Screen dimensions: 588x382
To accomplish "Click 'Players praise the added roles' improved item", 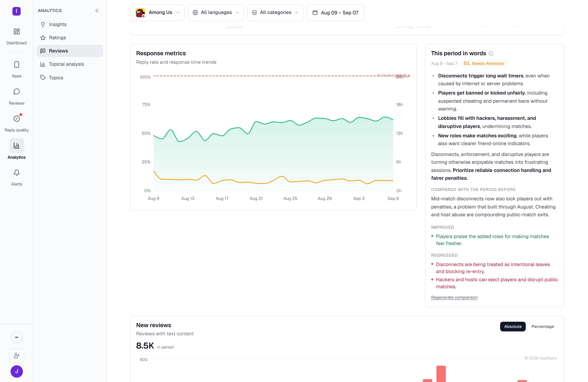I will [492, 240].
